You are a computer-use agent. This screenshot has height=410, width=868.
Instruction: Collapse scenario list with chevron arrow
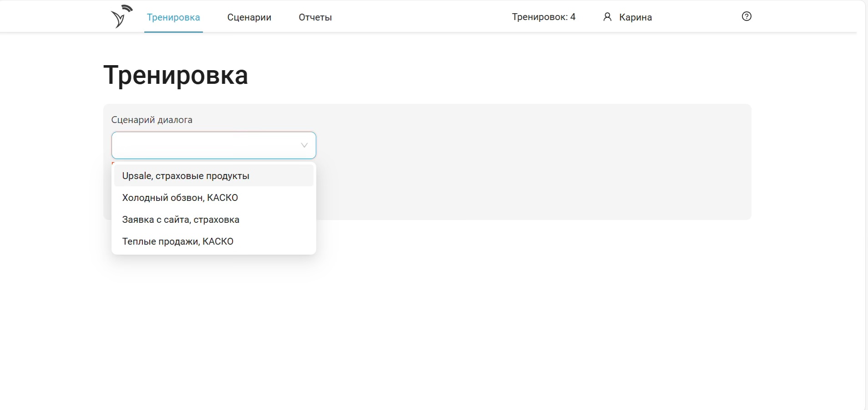(304, 145)
